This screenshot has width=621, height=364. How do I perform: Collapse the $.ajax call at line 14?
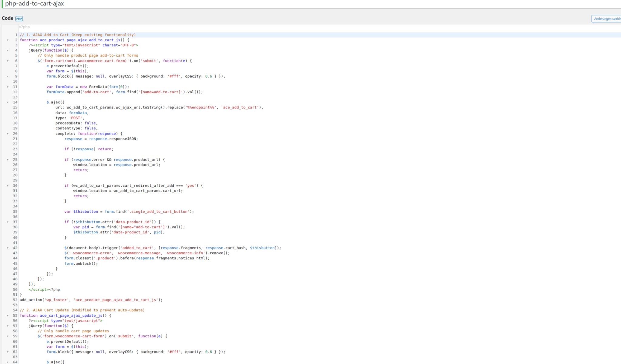[x=8, y=102]
